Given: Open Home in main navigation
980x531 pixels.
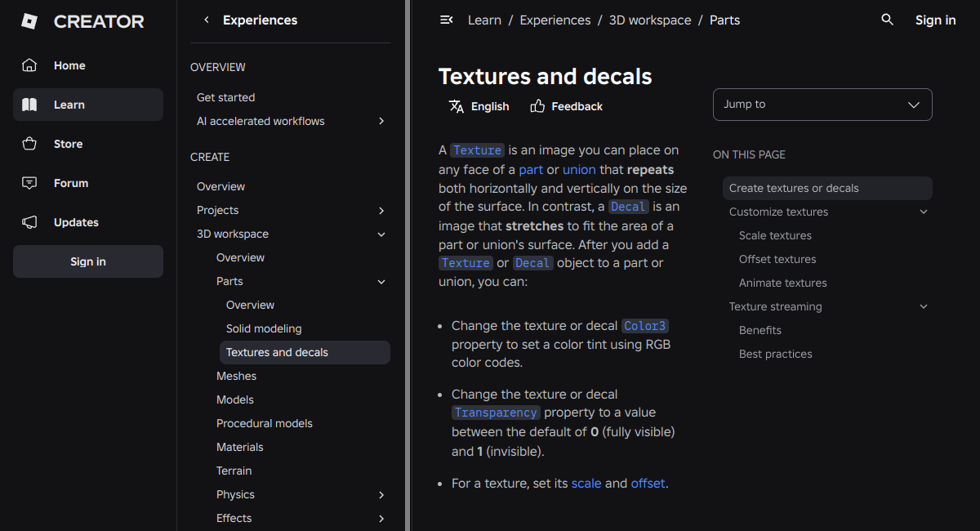Looking at the screenshot, I should 88,65.
